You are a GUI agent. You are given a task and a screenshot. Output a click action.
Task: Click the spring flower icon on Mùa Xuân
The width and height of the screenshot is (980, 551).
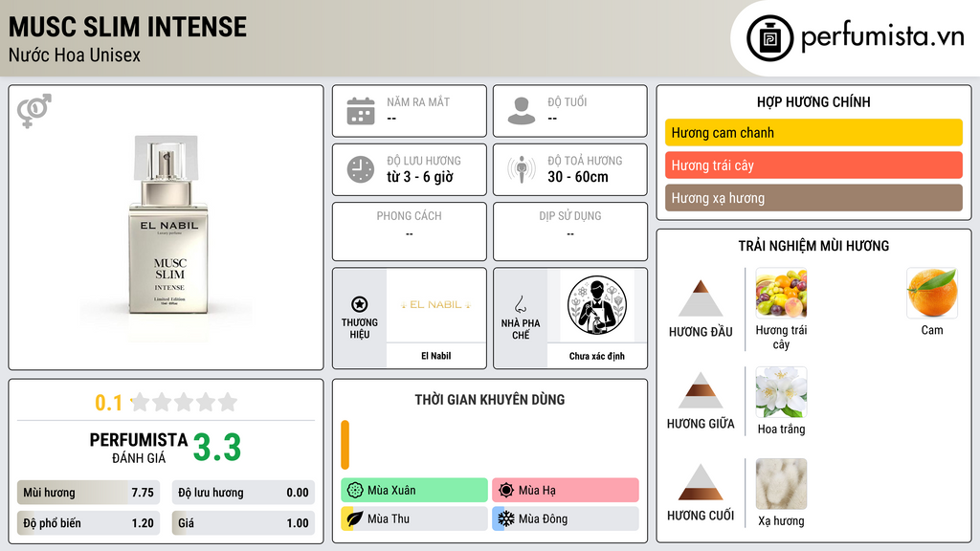click(x=355, y=490)
